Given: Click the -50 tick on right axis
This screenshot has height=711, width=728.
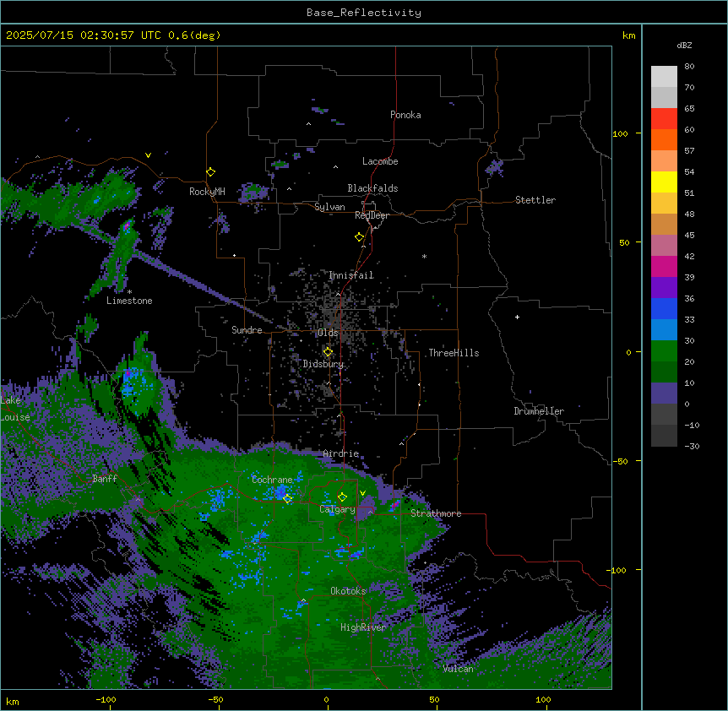Looking at the screenshot, I should [x=620, y=461].
